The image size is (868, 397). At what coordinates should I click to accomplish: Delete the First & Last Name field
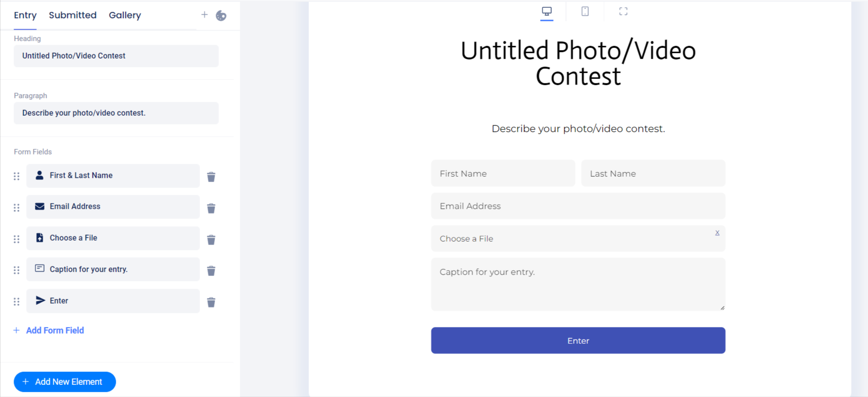click(211, 177)
